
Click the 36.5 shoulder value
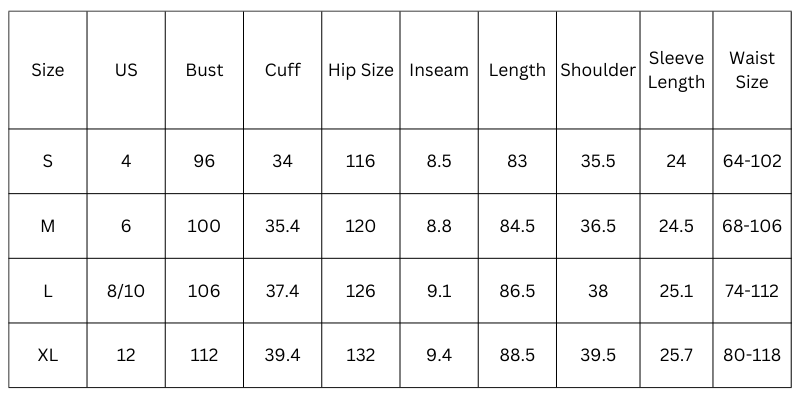click(598, 226)
